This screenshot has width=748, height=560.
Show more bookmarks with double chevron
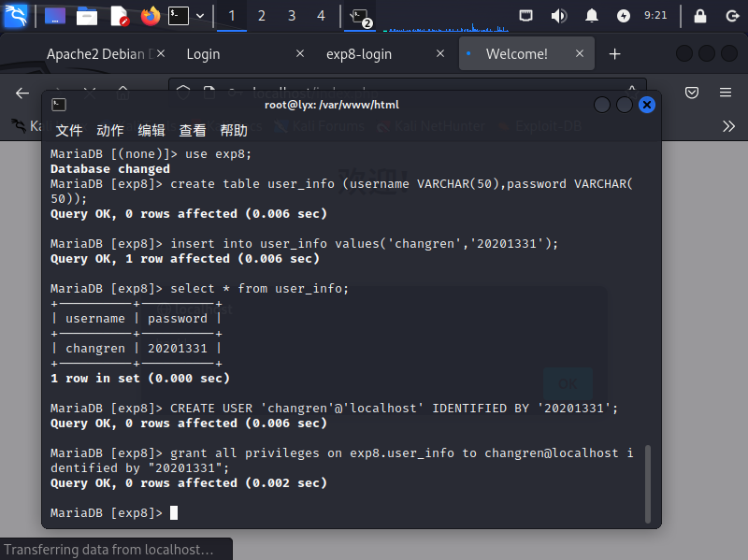[728, 126]
